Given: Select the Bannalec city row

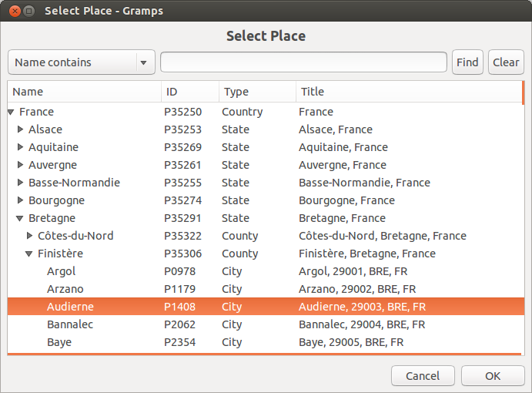Looking at the screenshot, I should pos(266,324).
